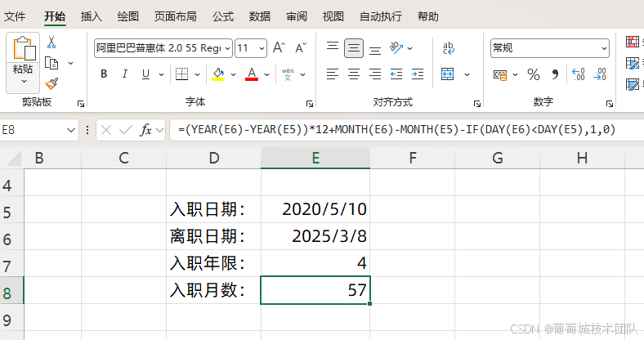Open the borders dropdown arrow
This screenshot has height=340, width=644.
(x=197, y=74)
